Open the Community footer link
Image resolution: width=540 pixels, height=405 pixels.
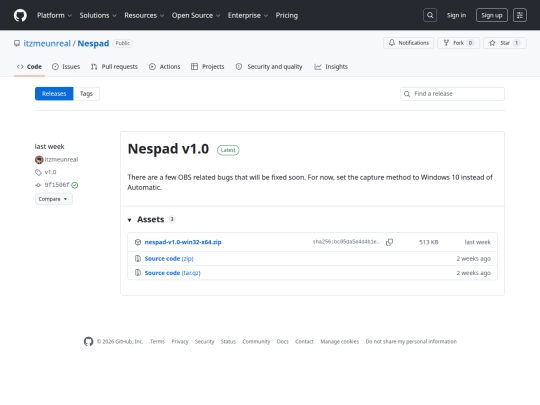point(256,341)
